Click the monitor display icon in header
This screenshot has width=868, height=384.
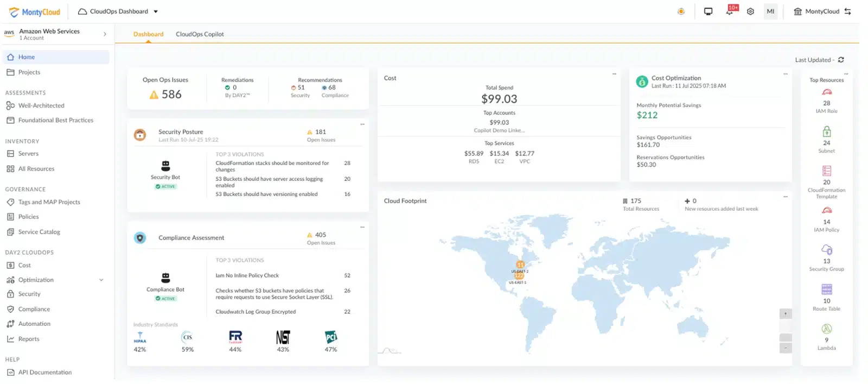[x=708, y=11]
